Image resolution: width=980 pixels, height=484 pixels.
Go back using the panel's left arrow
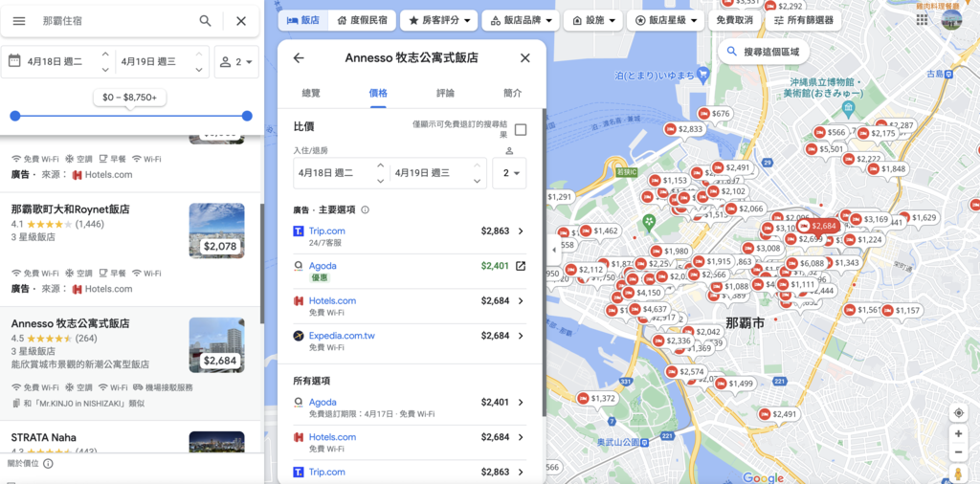[299, 58]
